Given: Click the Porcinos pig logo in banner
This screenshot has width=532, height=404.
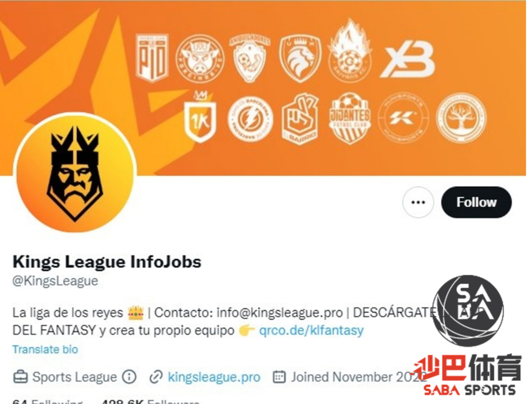Looking at the screenshot, I should (x=199, y=58).
